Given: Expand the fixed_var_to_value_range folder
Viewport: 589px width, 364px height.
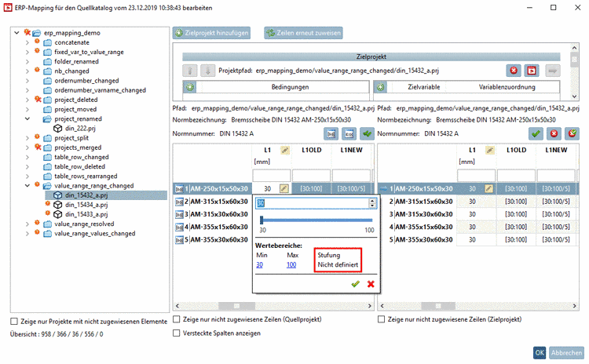Looking at the screenshot, I should (27, 52).
